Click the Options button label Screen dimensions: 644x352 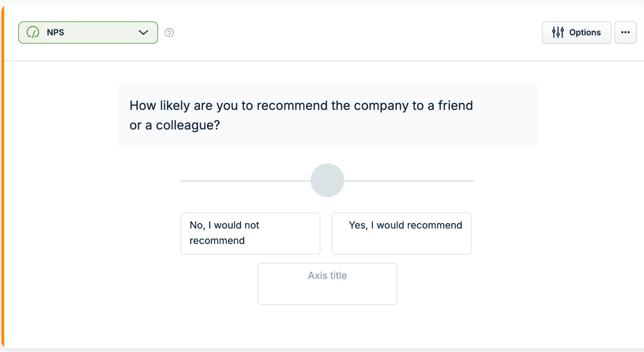(x=585, y=32)
